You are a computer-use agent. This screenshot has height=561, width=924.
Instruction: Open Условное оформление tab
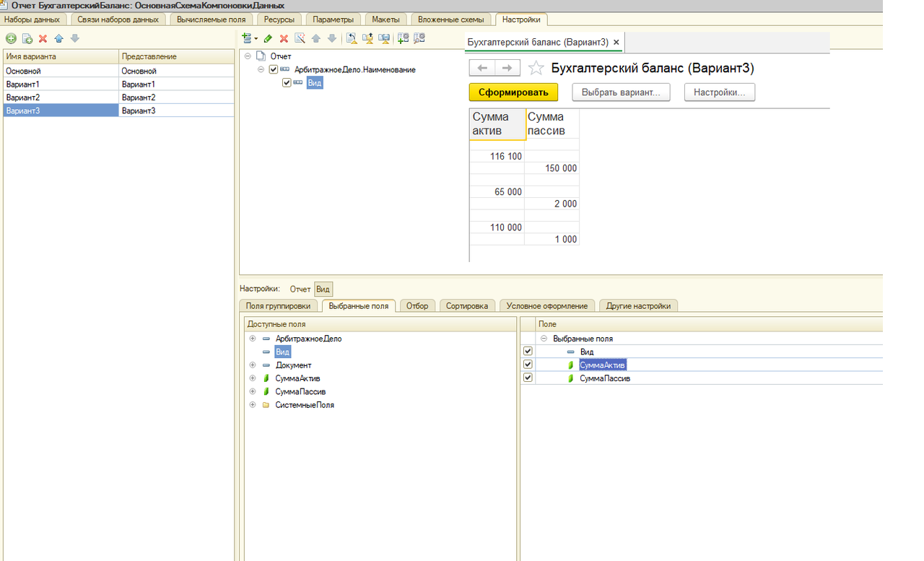point(549,306)
